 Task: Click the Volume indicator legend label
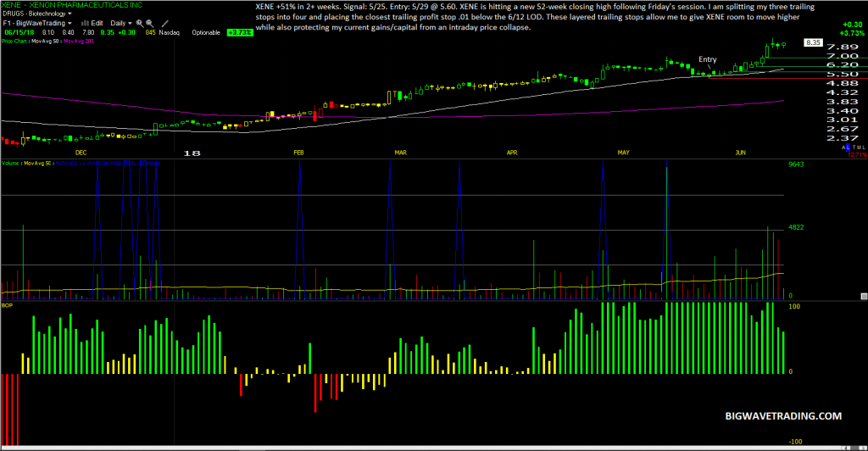click(11, 164)
